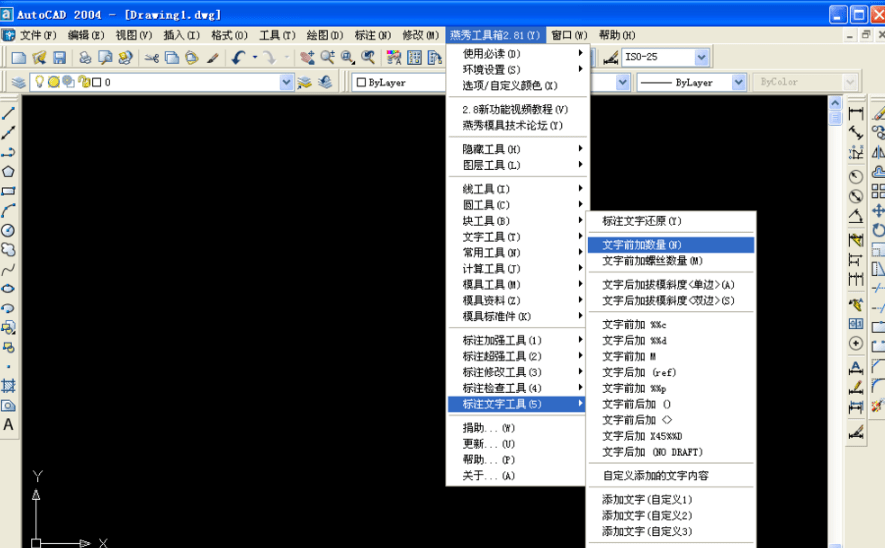Toggle layer 0 freeze sun icon
Viewport: 885px width, 548px height.
tap(54, 83)
